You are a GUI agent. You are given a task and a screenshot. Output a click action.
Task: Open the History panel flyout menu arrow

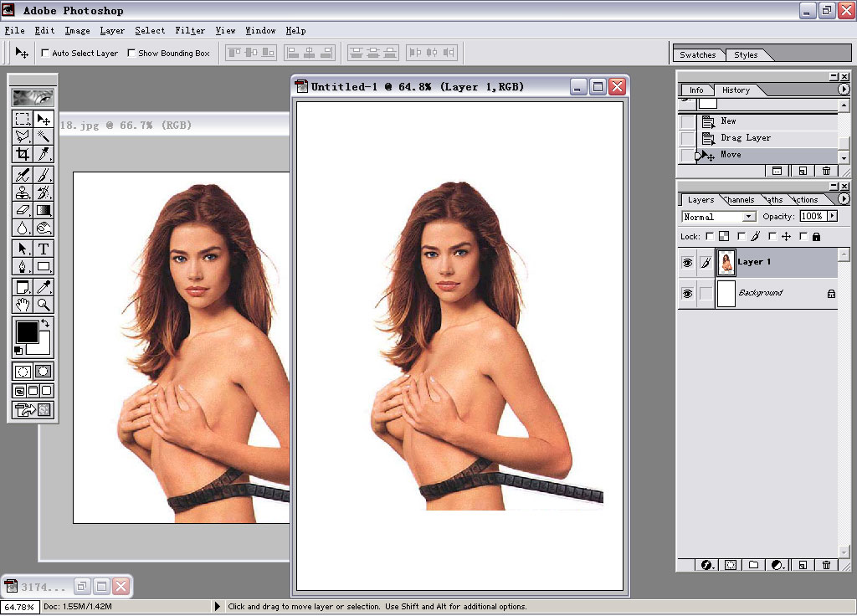[x=844, y=89]
